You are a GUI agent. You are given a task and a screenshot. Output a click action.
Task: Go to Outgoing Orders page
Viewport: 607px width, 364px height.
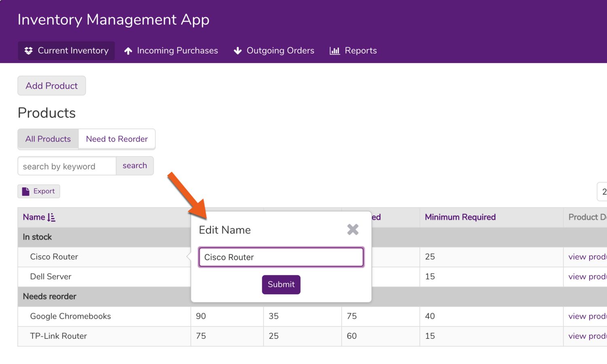click(x=280, y=51)
